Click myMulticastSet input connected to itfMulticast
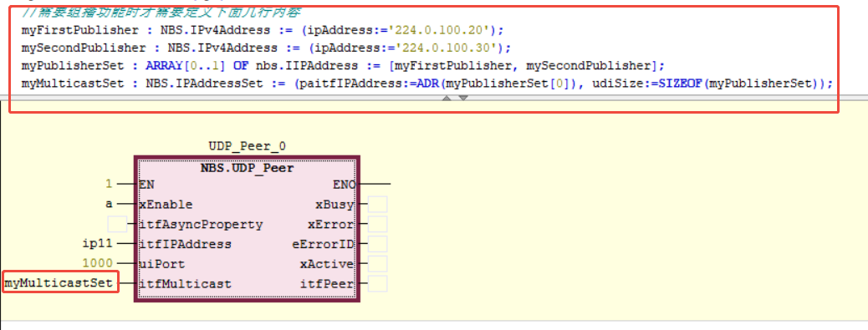The height and width of the screenshot is (330, 868). (59, 283)
